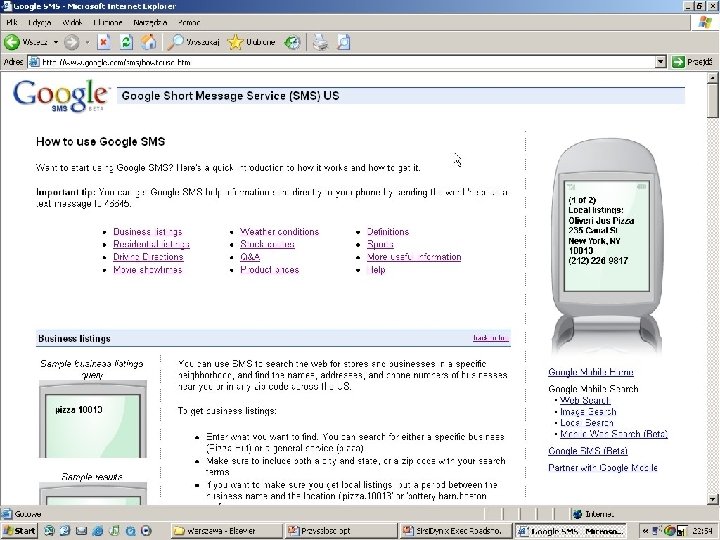Image resolution: width=720 pixels, height=540 pixels.
Task: Switch to Warszawa - Elsevier taskbar window
Action: pos(226,531)
